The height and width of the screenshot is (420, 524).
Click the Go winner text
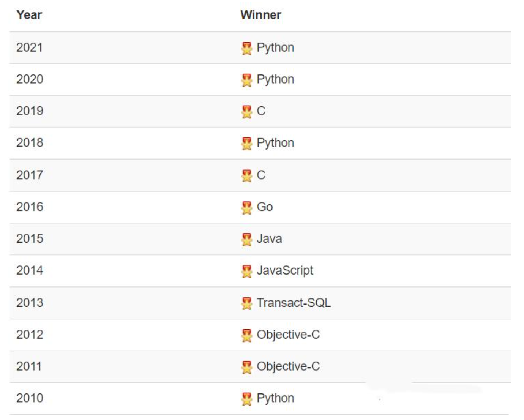coord(265,207)
